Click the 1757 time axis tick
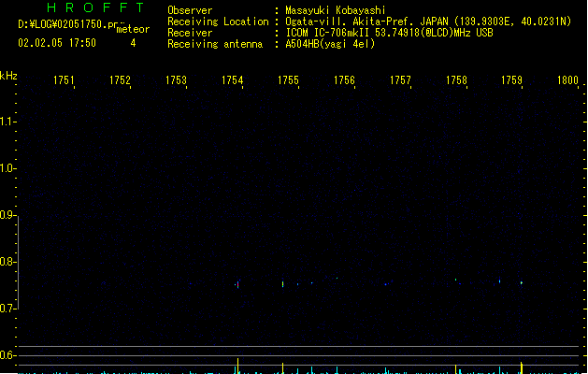The image size is (588, 374). 400,80
